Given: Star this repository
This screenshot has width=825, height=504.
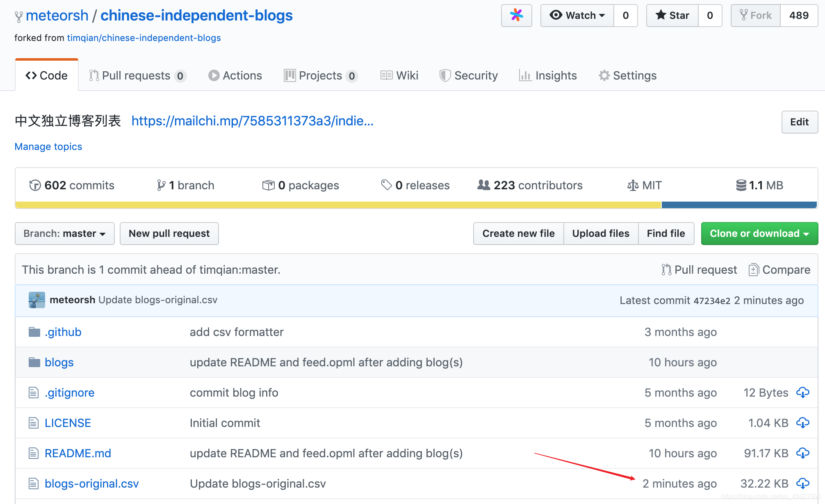Looking at the screenshot, I should pyautogui.click(x=672, y=16).
